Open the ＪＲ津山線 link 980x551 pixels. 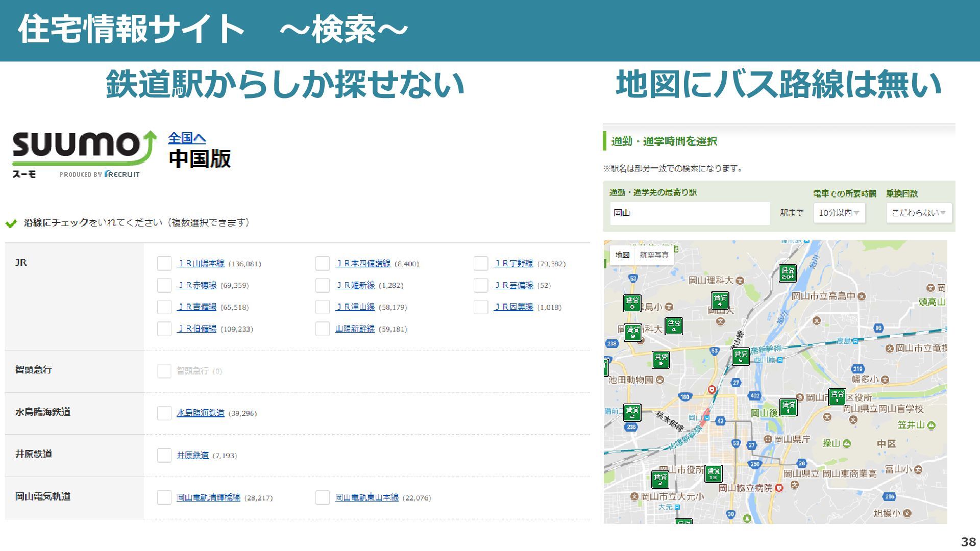pyautogui.click(x=355, y=307)
